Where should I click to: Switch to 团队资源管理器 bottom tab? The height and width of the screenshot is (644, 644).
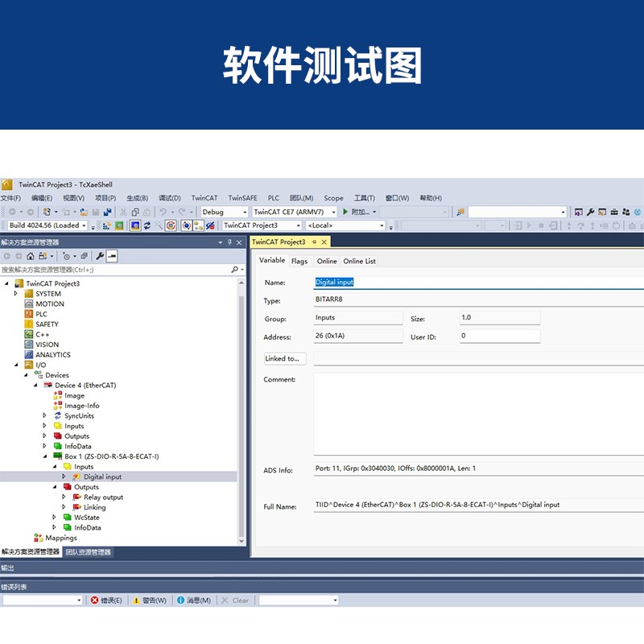click(89, 552)
